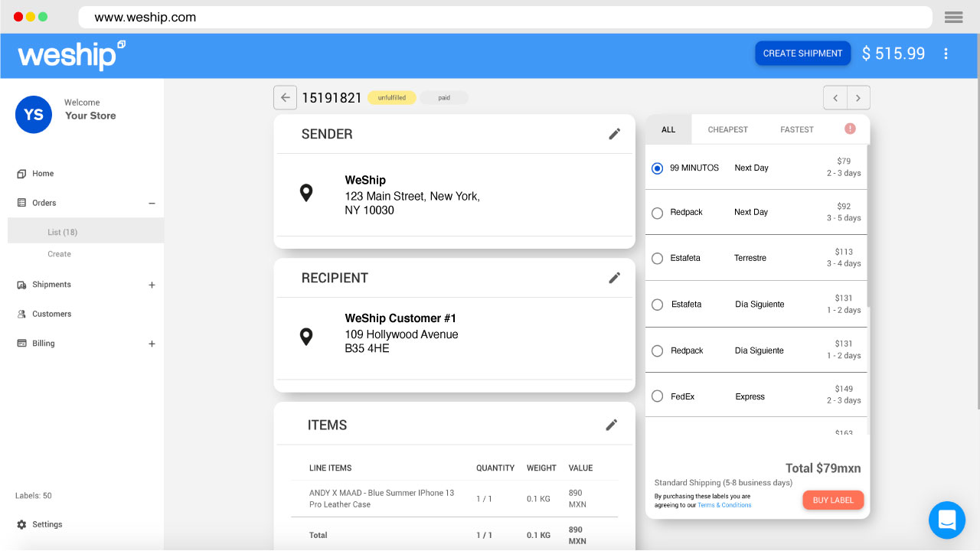Click the Sender location pin icon
Screen dimensions: 980x551
coord(306,193)
